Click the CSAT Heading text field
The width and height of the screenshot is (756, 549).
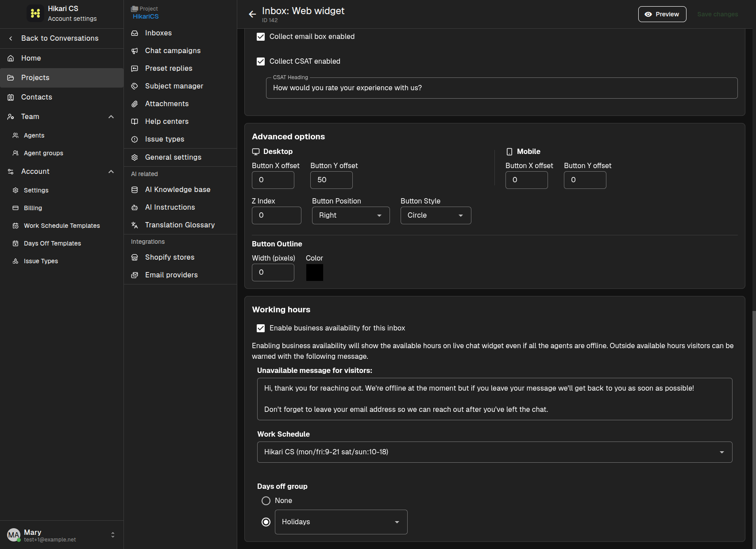click(x=502, y=88)
